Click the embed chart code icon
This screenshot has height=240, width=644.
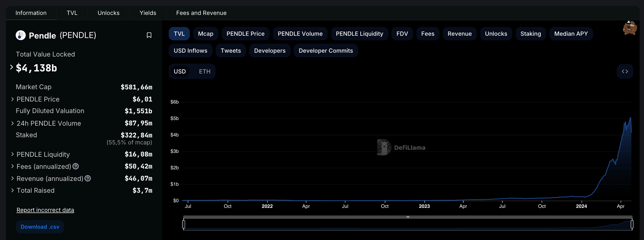click(625, 71)
